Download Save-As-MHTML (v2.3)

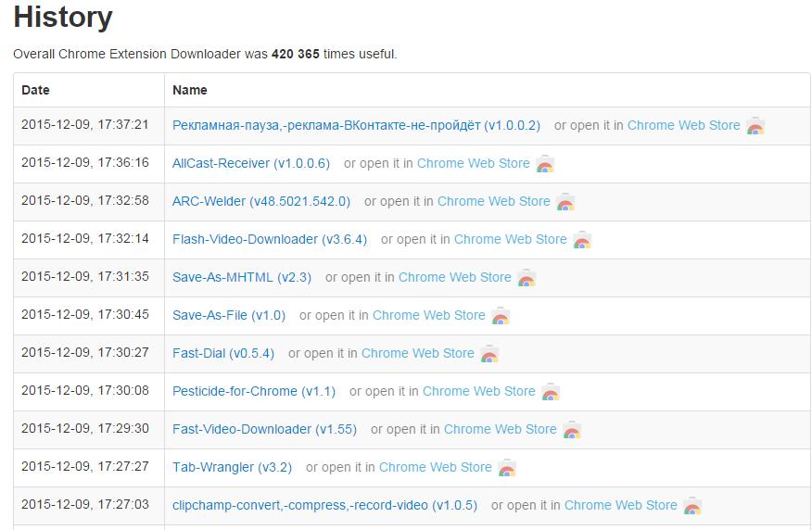click(x=242, y=277)
